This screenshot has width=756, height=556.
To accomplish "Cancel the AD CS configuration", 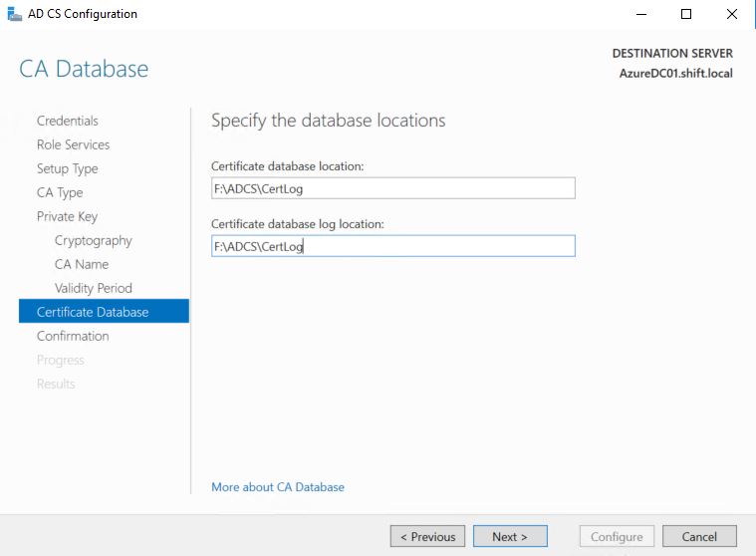I will [x=699, y=536].
